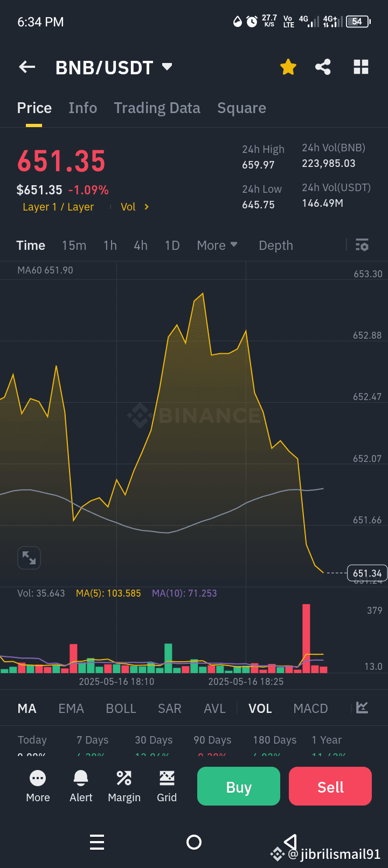Open the Square tab

(241, 108)
